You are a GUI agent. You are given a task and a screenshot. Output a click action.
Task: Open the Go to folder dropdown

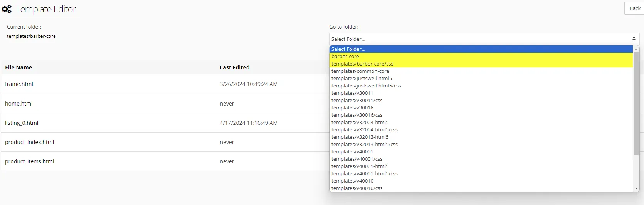[484, 39]
